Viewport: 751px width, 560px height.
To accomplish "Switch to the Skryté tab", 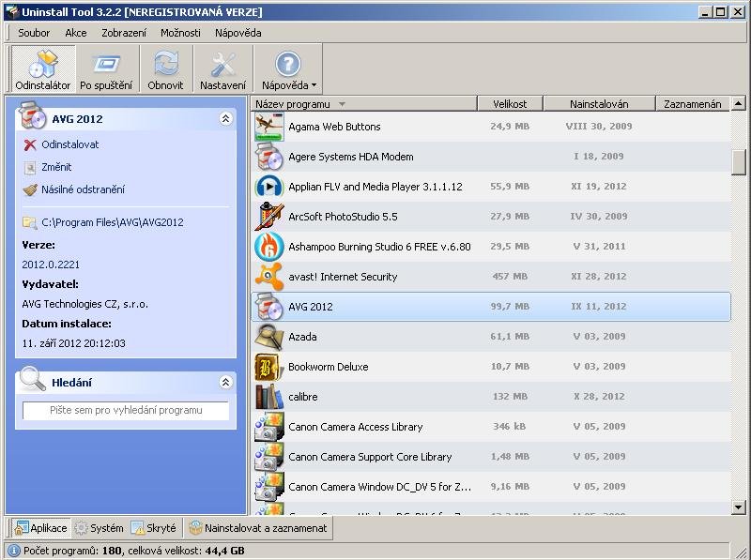I will (154, 528).
